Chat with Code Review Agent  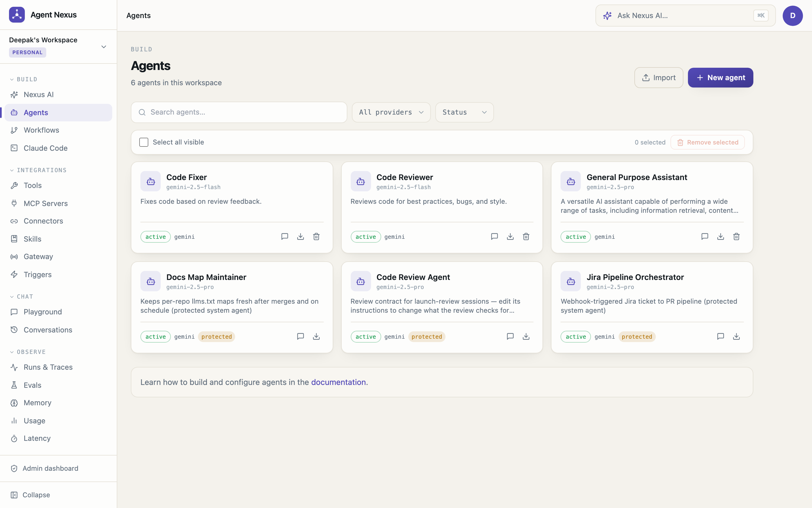click(x=510, y=336)
